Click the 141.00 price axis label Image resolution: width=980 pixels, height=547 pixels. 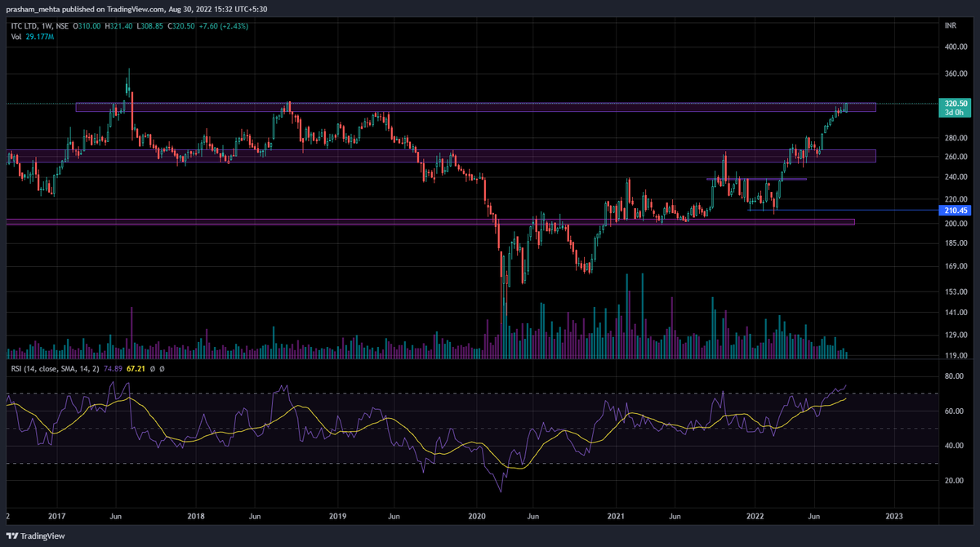[x=955, y=313]
